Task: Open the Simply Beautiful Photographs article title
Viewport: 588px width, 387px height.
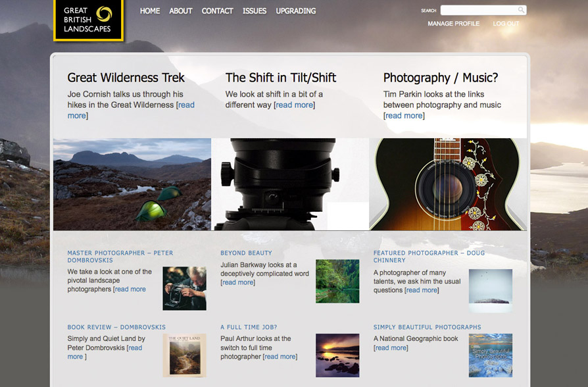Action: pos(427,327)
